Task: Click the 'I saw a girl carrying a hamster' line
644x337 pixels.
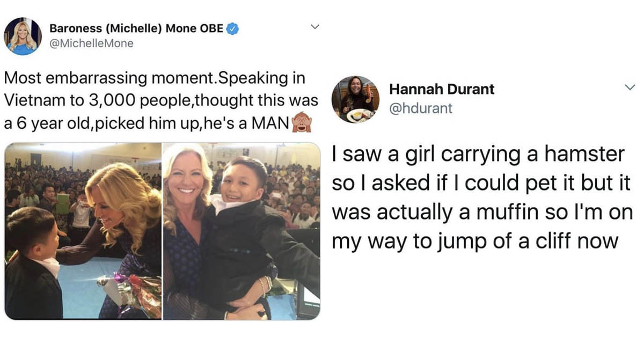Action: (478, 155)
